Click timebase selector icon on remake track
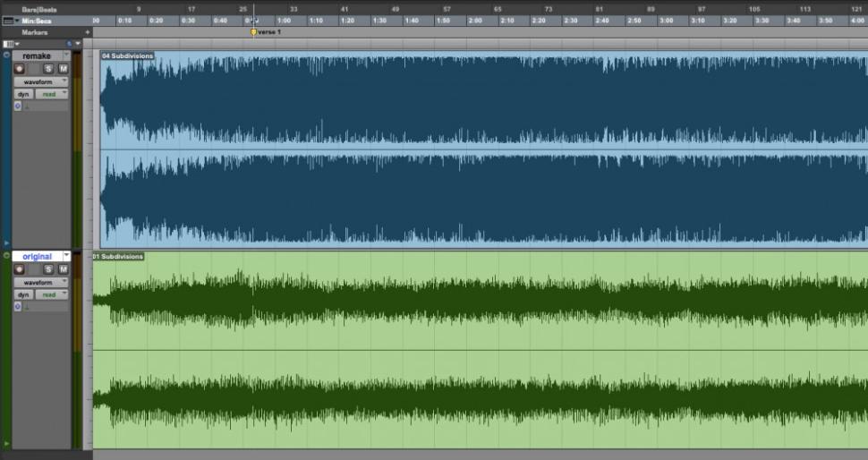The height and width of the screenshot is (460, 868). [x=18, y=106]
